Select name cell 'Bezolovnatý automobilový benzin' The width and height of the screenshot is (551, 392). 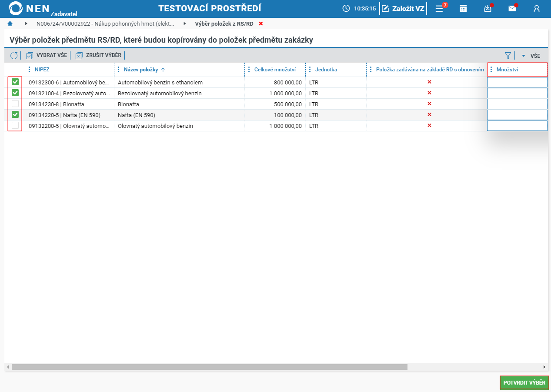tap(179, 93)
